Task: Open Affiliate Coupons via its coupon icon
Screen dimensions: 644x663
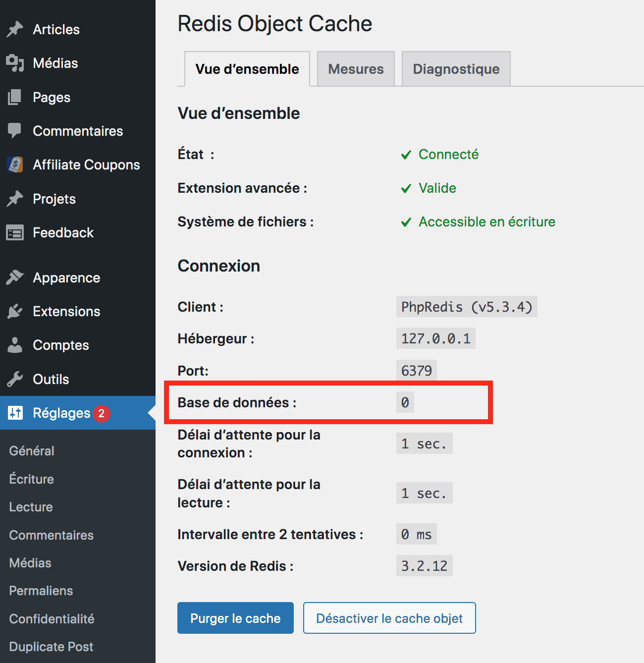Action: click(x=15, y=165)
